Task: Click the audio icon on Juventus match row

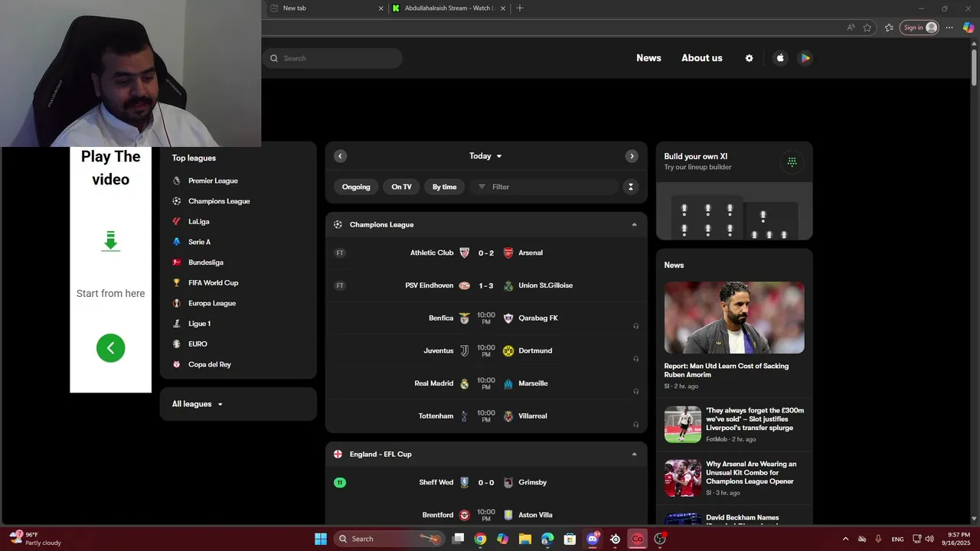Action: tap(635, 359)
